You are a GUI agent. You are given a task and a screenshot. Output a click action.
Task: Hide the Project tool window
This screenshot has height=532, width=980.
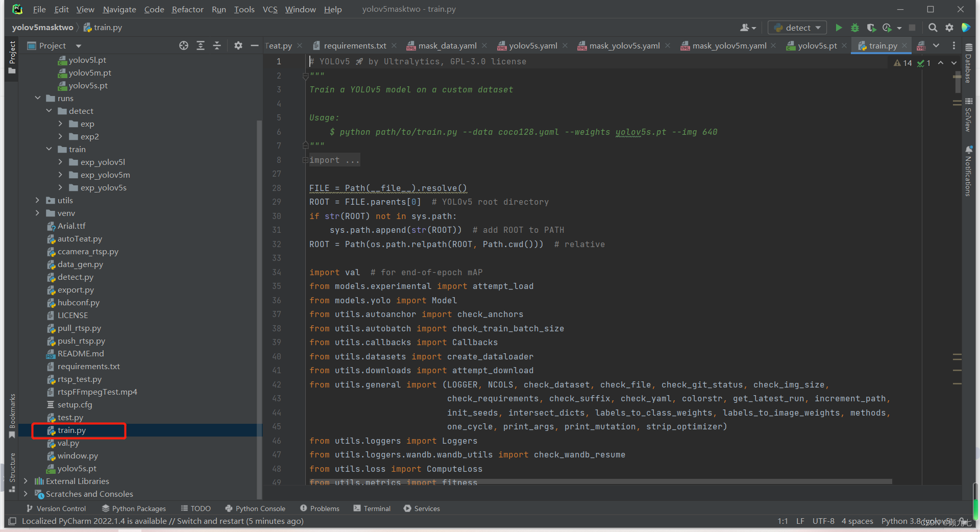[x=255, y=45]
